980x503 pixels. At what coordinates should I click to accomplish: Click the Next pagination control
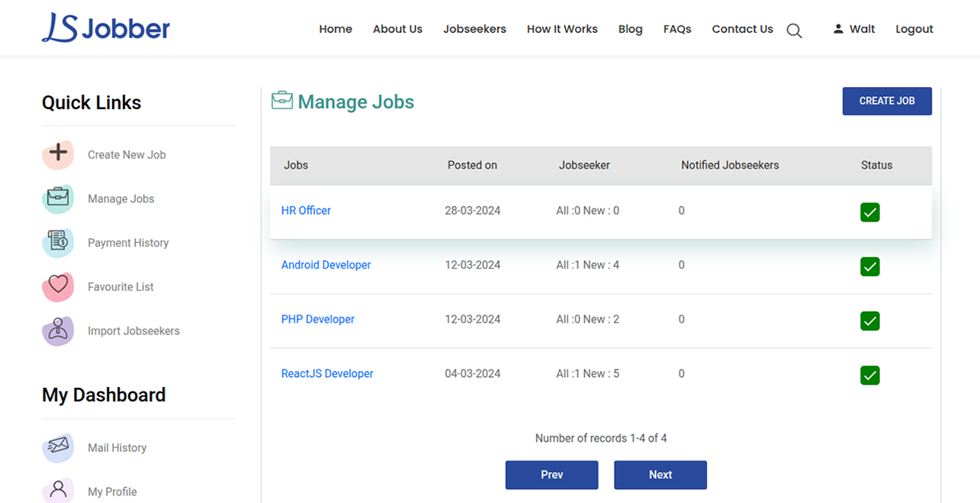click(x=660, y=475)
